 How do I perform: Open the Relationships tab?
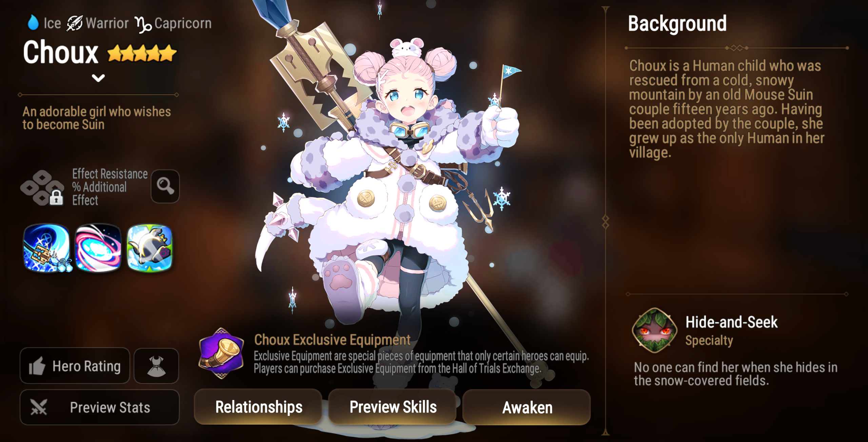point(258,407)
